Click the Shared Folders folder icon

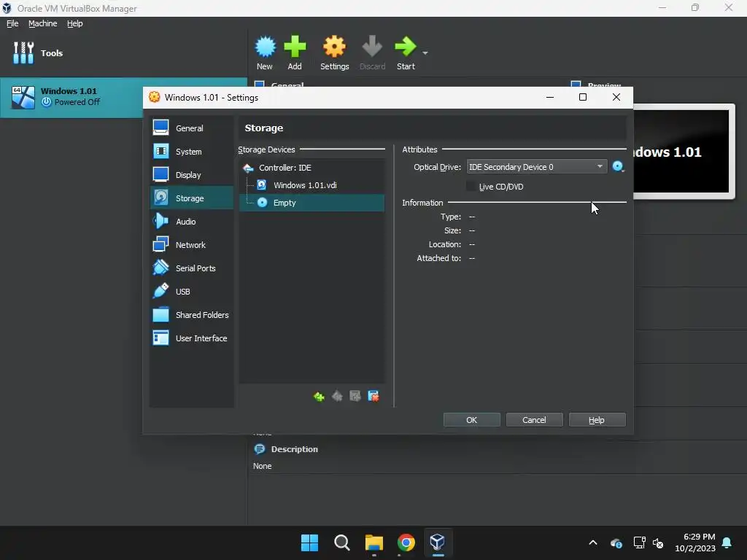pos(160,314)
